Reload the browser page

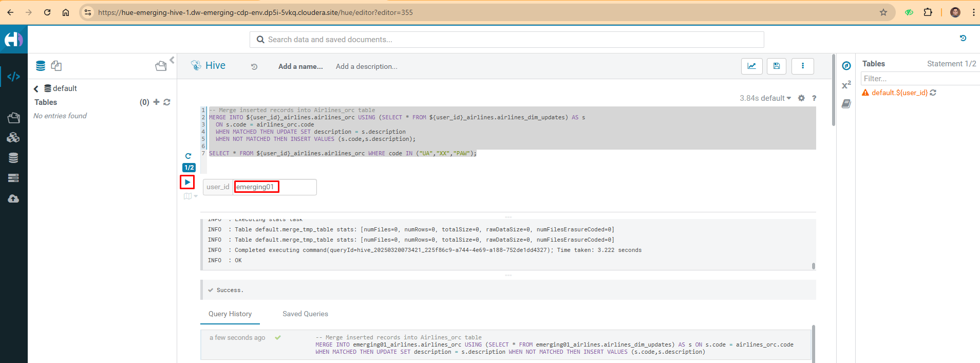(x=47, y=12)
